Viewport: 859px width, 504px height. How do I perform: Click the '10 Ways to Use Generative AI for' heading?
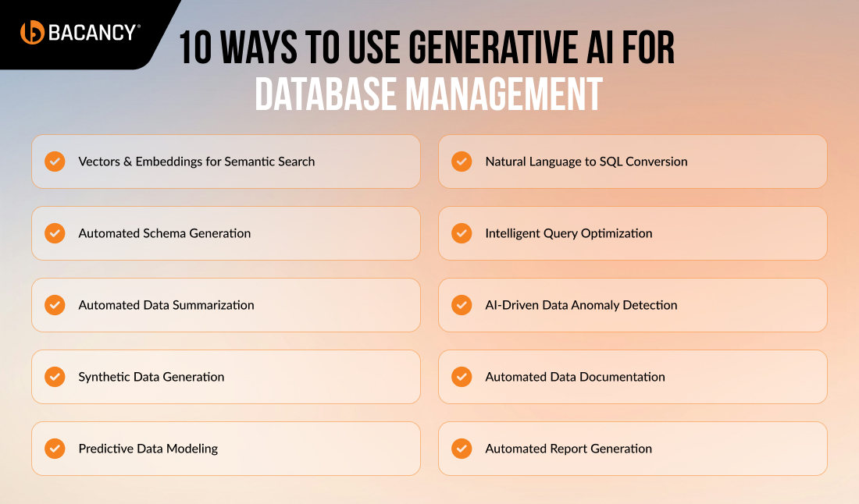click(x=426, y=48)
